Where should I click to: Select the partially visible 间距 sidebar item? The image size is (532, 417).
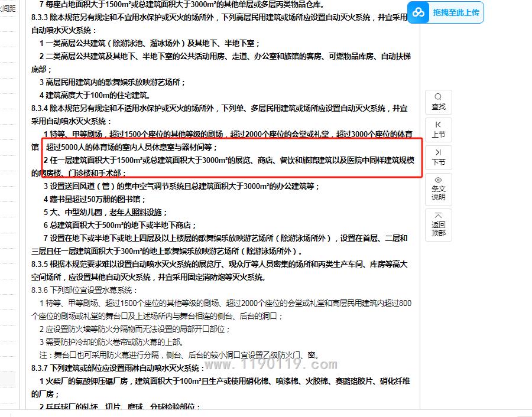[8, 9]
